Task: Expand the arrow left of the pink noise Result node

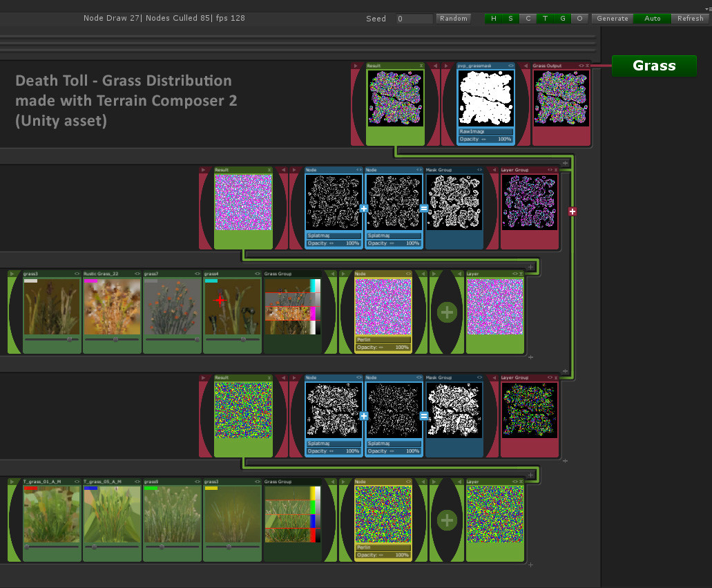Action: click(204, 170)
